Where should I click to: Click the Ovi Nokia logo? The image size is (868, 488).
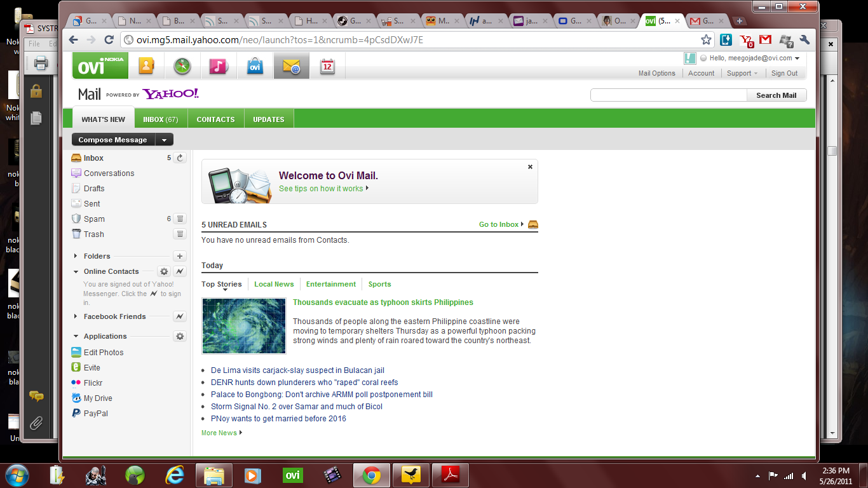100,65
